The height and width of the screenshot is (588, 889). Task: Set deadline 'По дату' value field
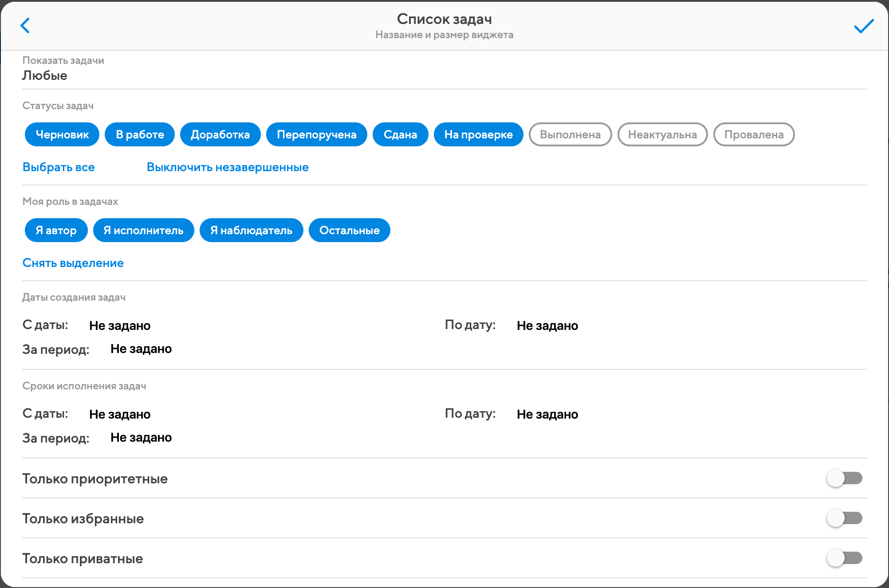(x=547, y=414)
